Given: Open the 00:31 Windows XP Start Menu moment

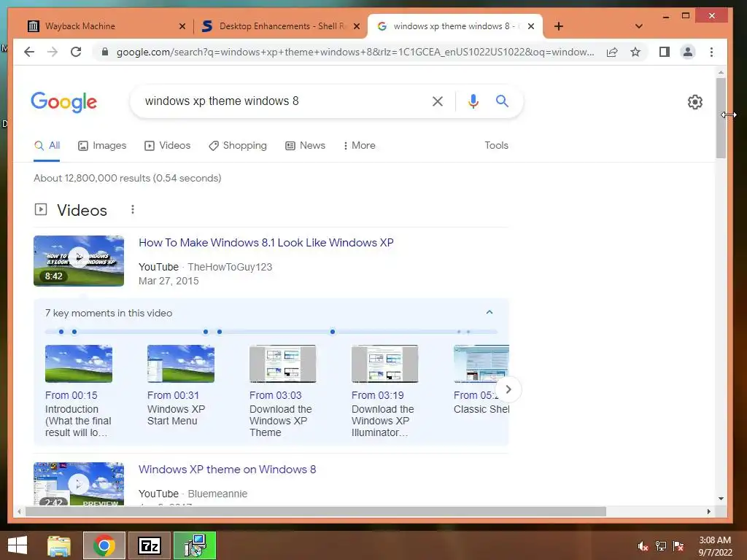Looking at the screenshot, I should coord(181,385).
